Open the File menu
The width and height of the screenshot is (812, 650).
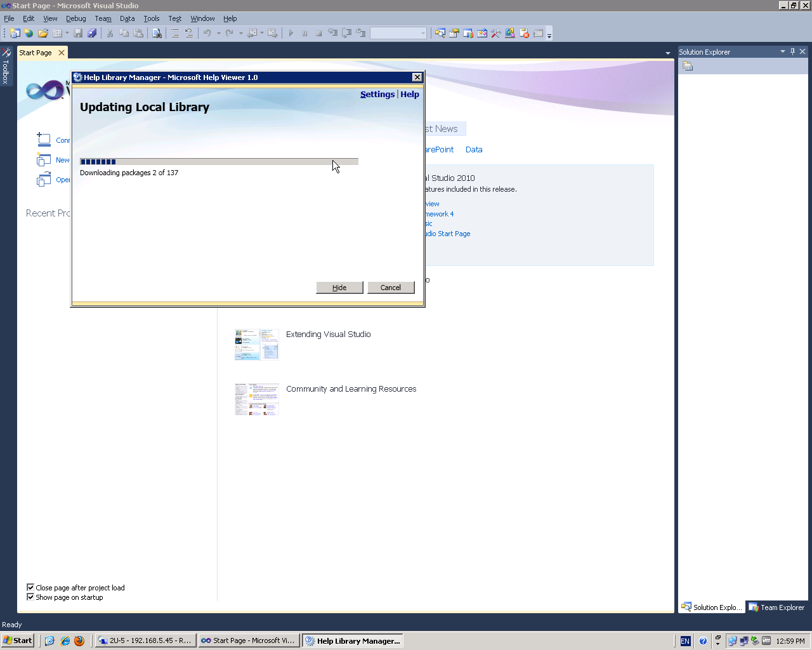pos(9,18)
